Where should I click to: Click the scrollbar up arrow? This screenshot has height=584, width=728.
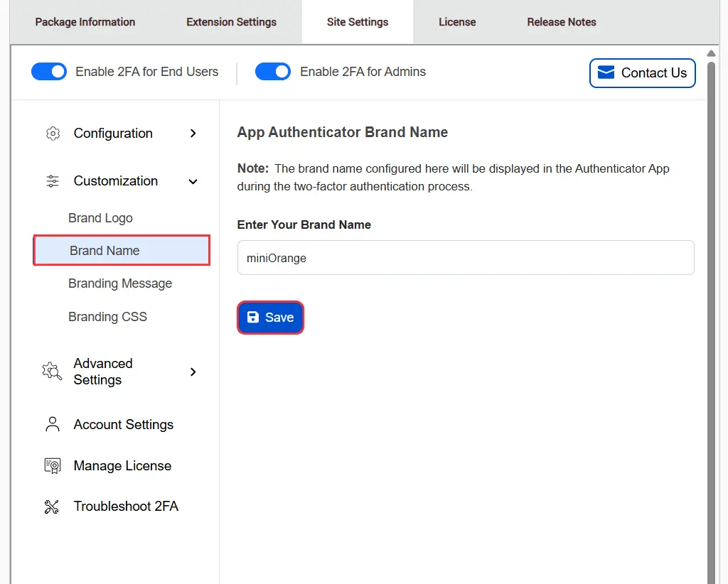[x=712, y=52]
